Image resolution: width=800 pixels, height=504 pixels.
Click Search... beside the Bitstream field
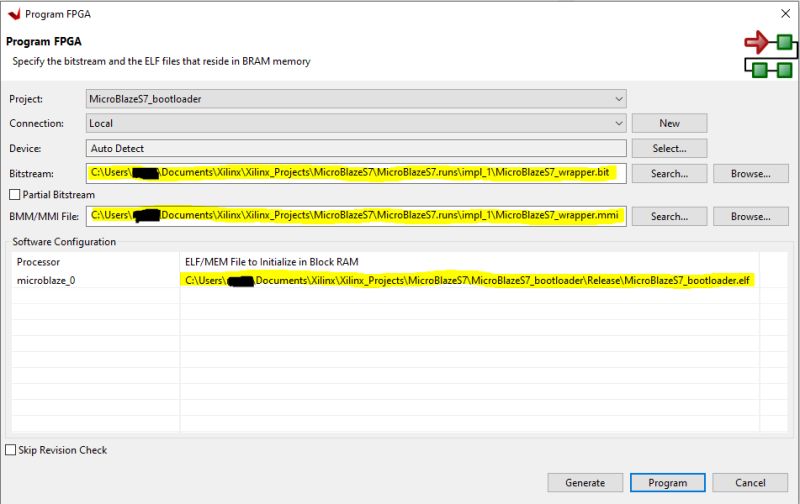(x=669, y=173)
